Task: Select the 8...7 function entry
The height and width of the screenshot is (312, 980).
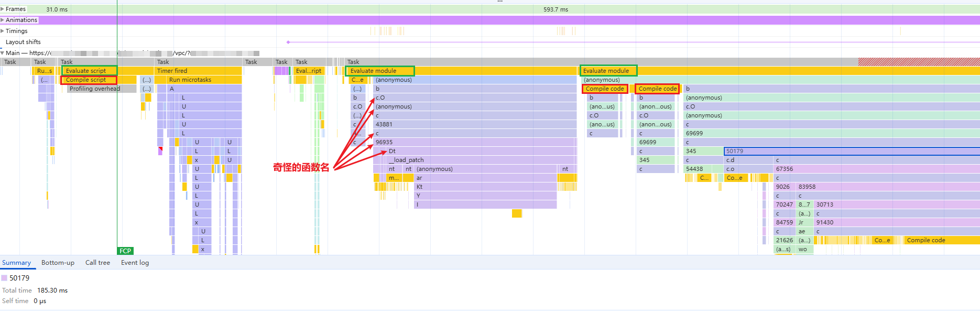Action: pyautogui.click(x=805, y=205)
